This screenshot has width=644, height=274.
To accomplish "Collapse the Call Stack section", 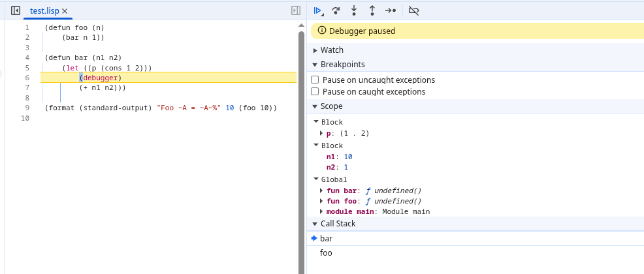I will [315, 224].
